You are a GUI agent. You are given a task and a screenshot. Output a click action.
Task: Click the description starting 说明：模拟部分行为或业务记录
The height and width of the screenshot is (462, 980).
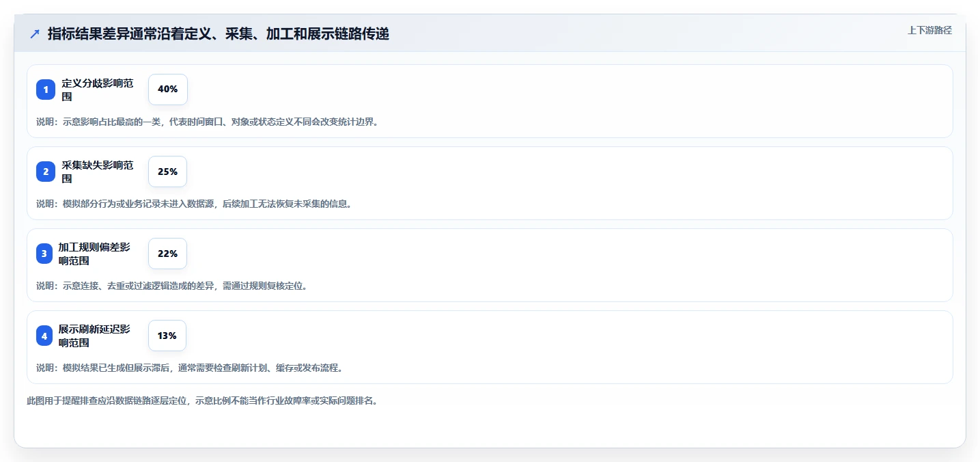click(x=194, y=204)
